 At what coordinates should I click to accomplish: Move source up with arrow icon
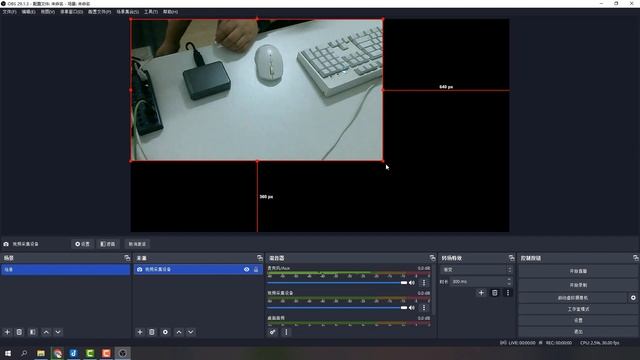point(179,332)
